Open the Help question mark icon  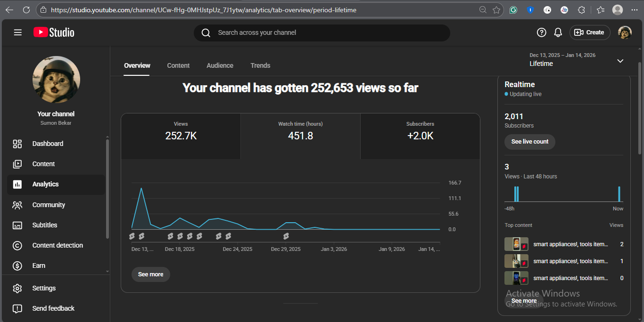click(542, 32)
